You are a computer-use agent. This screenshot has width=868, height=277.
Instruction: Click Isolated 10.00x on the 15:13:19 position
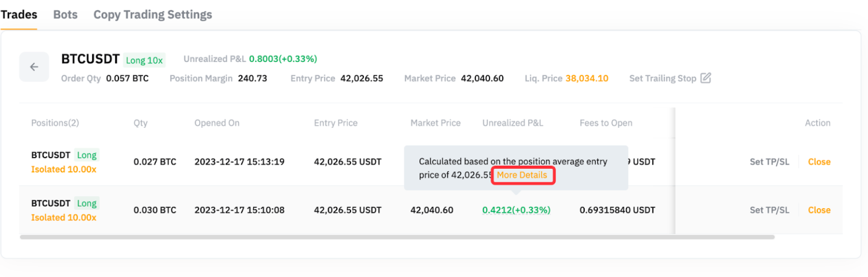click(x=63, y=169)
